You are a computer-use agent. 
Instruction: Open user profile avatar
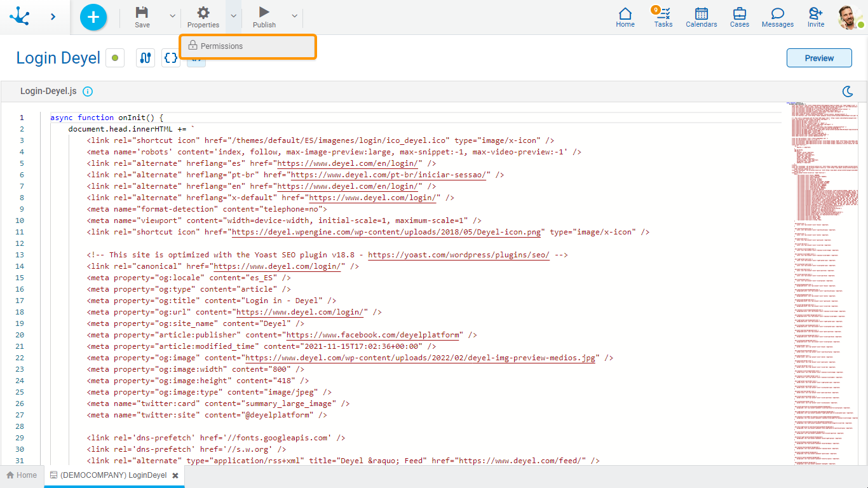point(850,17)
